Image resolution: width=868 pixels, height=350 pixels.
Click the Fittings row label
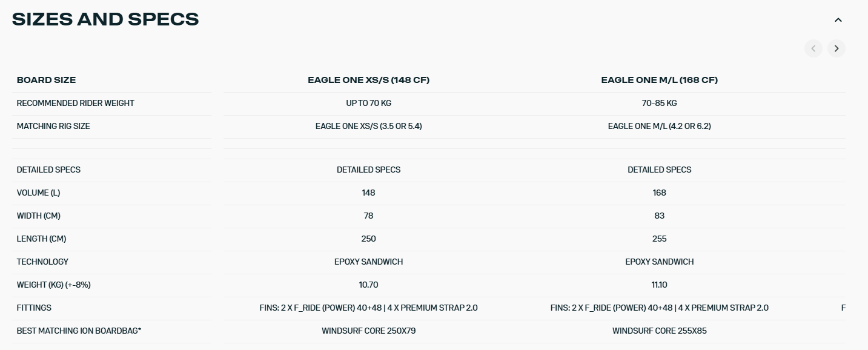point(34,308)
